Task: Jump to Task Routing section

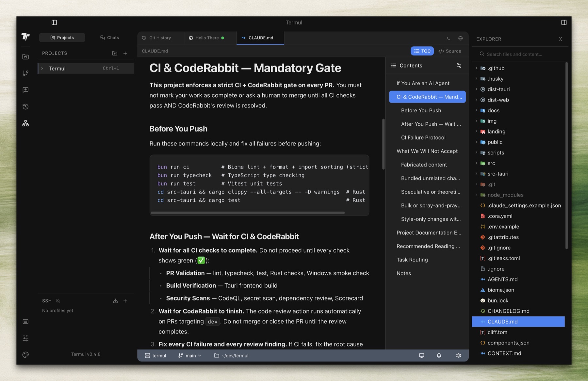Action: [427, 260]
